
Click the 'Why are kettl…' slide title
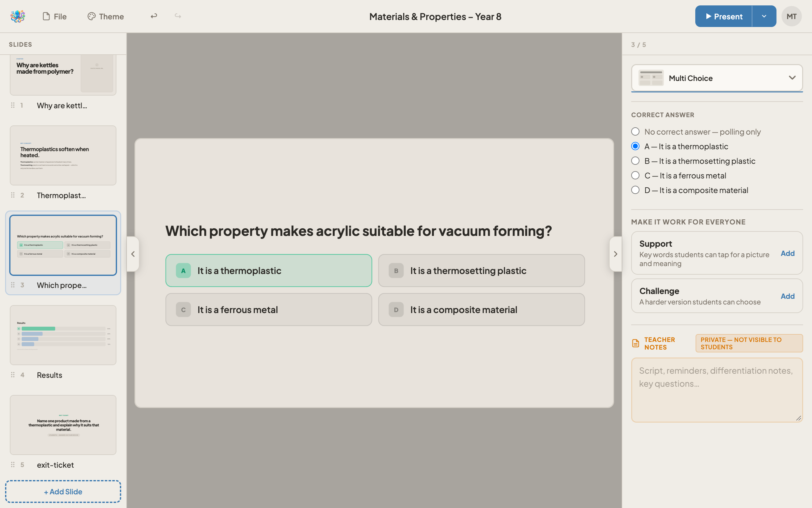pyautogui.click(x=62, y=105)
